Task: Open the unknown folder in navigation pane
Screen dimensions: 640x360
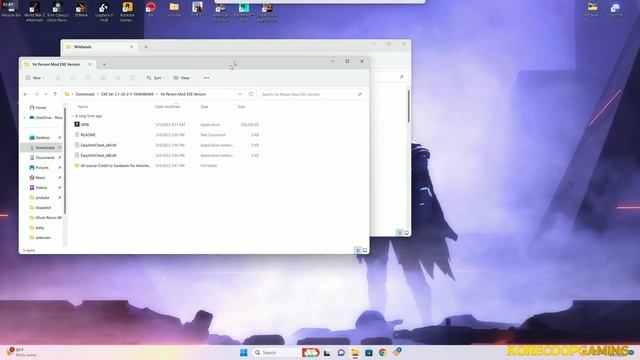Action: [x=43, y=238]
